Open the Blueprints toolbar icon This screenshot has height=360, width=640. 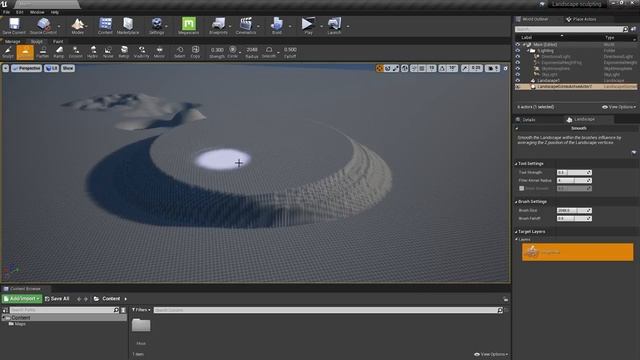218,26
